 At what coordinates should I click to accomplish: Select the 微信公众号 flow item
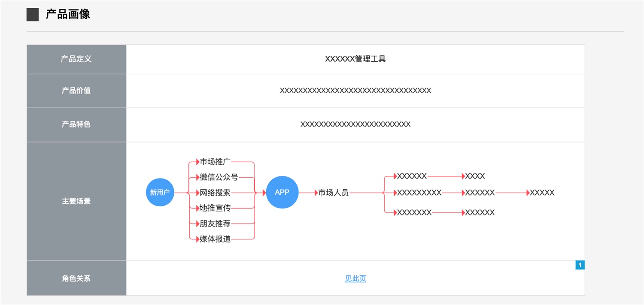pyautogui.click(x=219, y=177)
